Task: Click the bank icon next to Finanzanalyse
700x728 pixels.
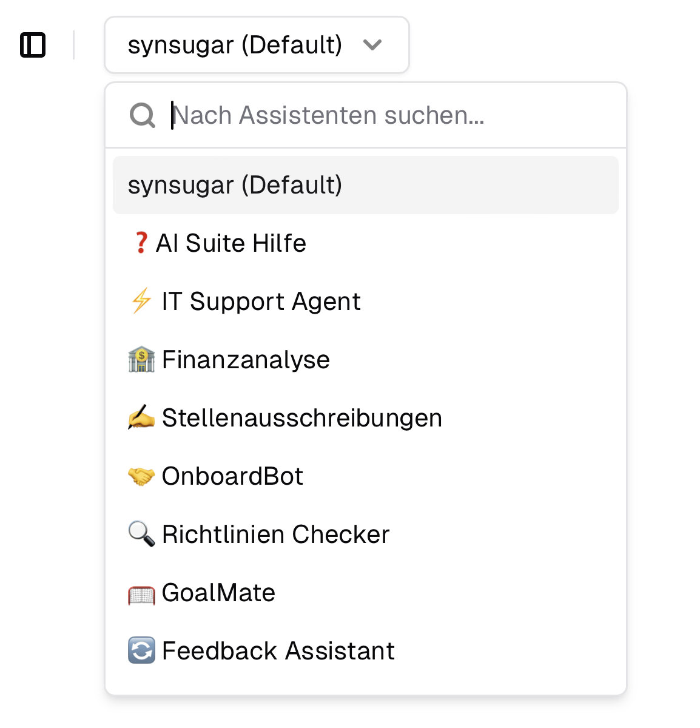Action: click(x=141, y=359)
